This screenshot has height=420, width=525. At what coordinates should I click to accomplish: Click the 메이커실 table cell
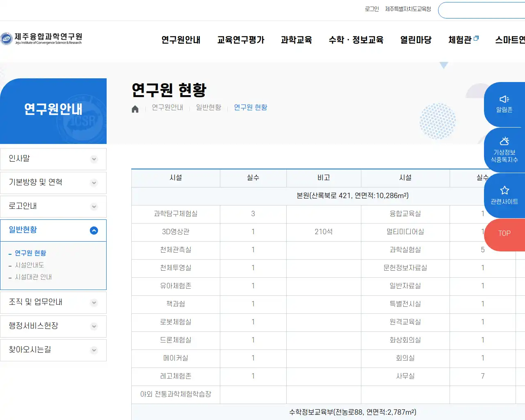click(x=176, y=358)
